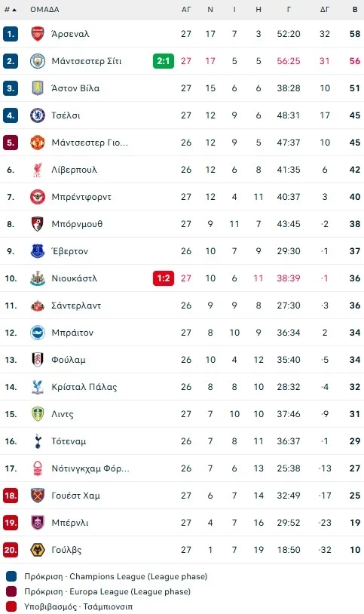Click the ΑΓ matches played header
The width and height of the screenshot is (364, 614).
[x=186, y=9]
